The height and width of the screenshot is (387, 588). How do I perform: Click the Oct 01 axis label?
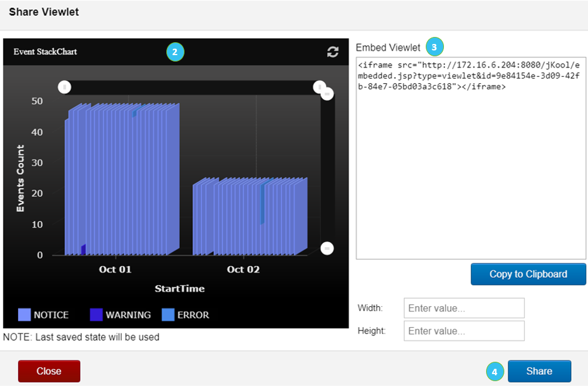coord(115,270)
